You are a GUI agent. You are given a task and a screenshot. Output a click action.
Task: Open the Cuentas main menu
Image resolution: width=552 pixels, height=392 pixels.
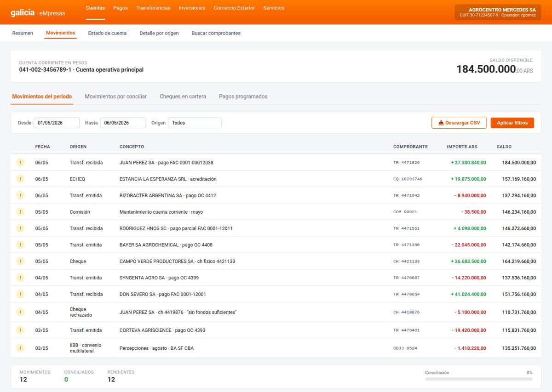point(95,8)
